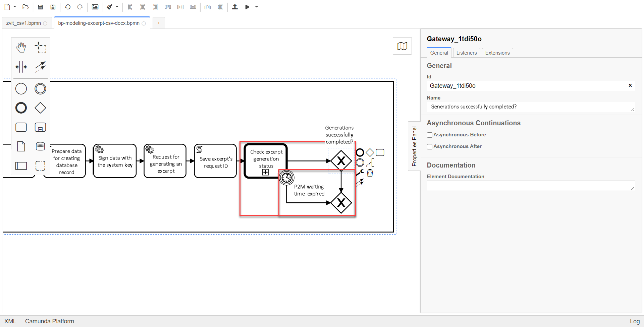The width and height of the screenshot is (644, 327).
Task: Append gateway from context pad
Action: [x=370, y=153]
